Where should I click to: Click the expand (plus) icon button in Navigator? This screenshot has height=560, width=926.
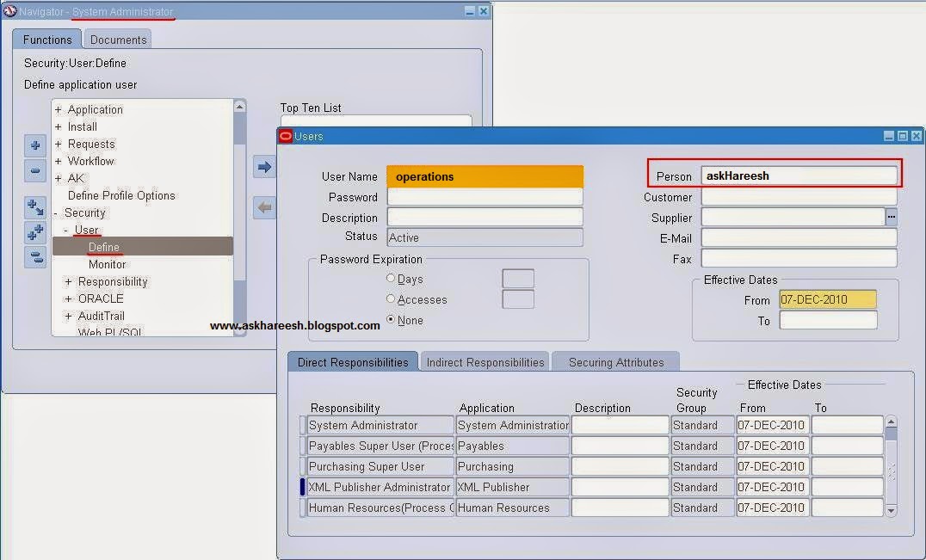35,145
